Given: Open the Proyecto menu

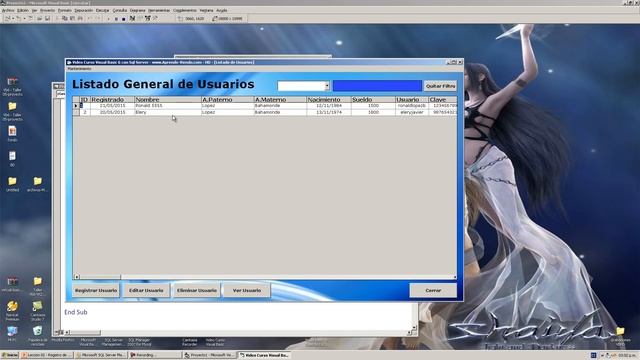Looking at the screenshot, I should point(47,10).
